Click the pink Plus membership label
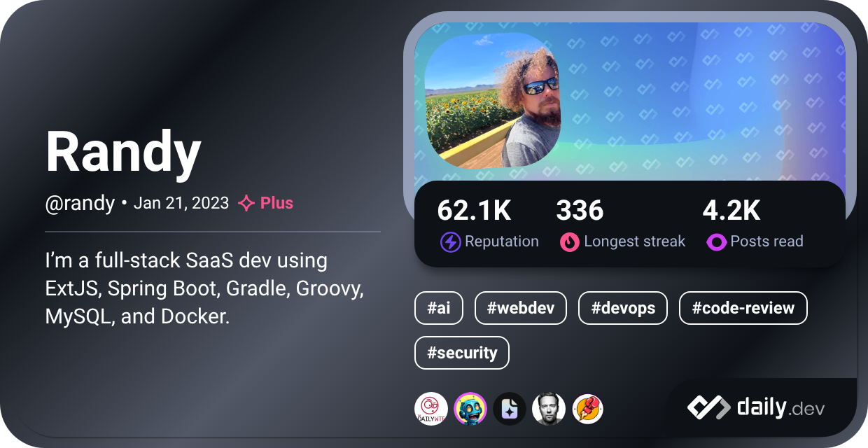Image resolution: width=868 pixels, height=448 pixels. pos(276,203)
